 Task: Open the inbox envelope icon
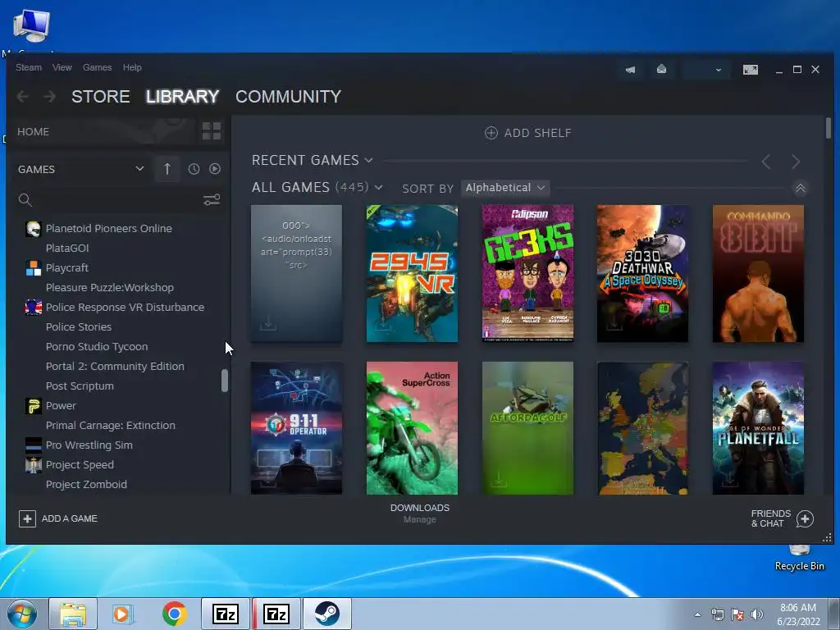(662, 69)
